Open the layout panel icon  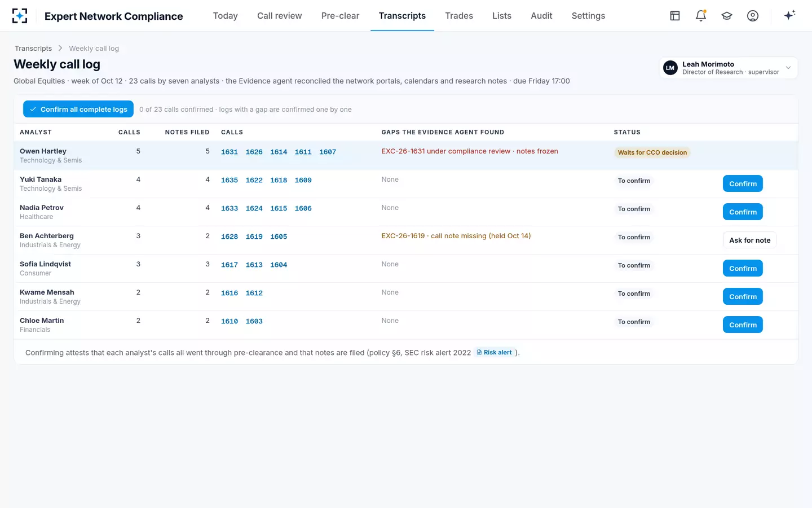675,16
